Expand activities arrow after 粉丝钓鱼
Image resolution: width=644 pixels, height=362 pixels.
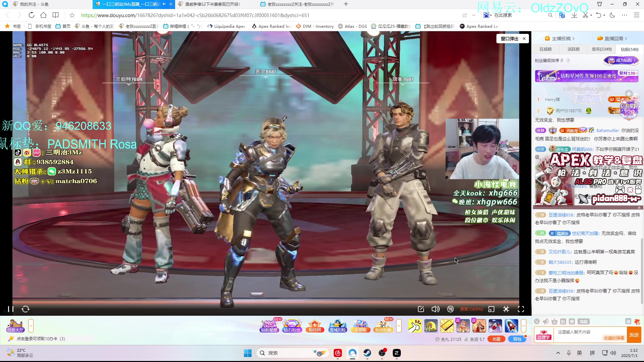tap(399, 326)
